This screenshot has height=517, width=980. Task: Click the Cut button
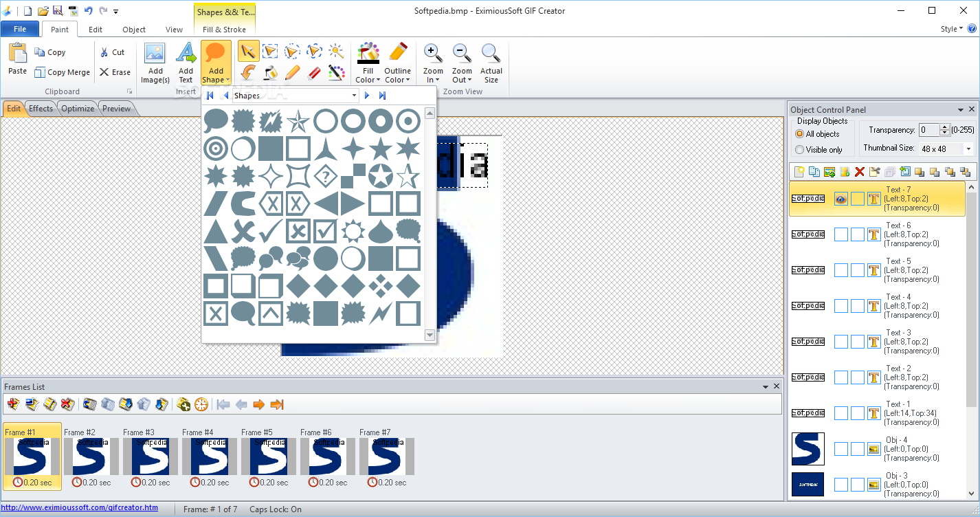tap(112, 52)
